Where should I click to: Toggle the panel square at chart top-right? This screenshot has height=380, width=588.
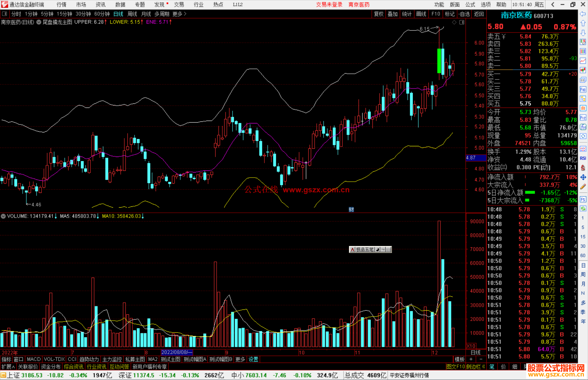tap(462, 22)
